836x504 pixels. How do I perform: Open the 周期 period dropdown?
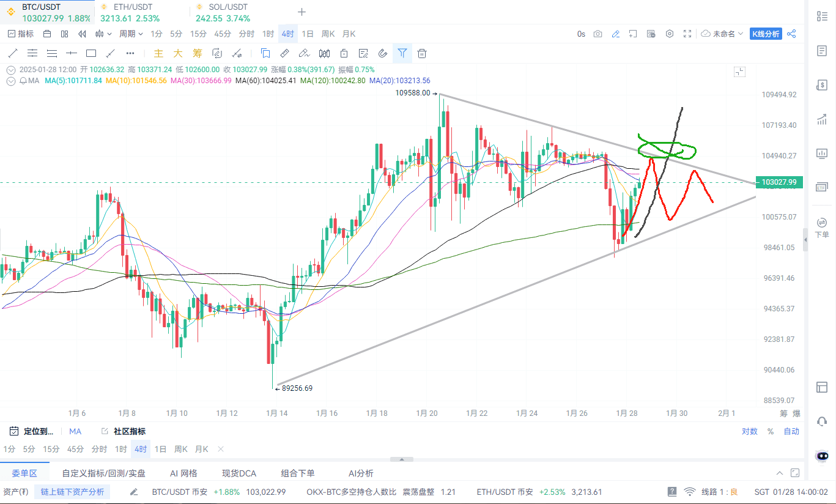pos(131,34)
